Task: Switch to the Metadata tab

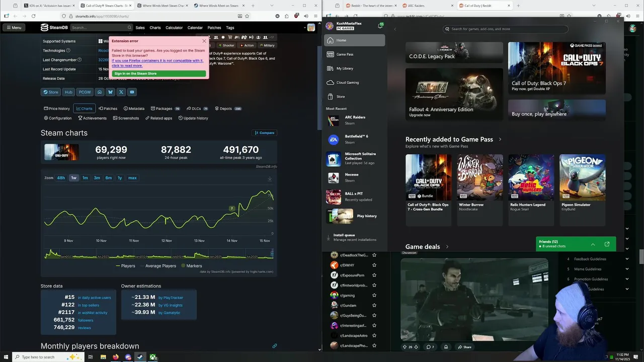Action: [134, 109]
